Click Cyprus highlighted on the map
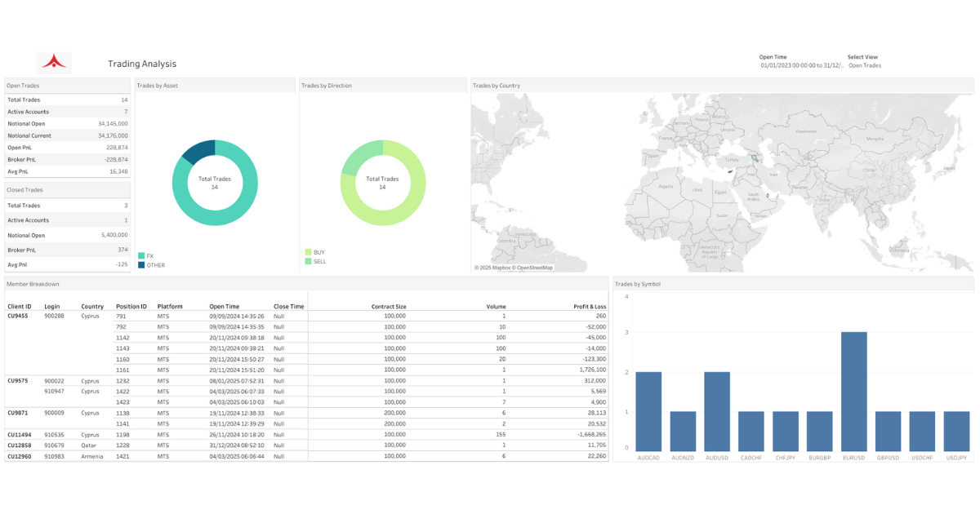This screenshot has height=514, width=980. 730,172
